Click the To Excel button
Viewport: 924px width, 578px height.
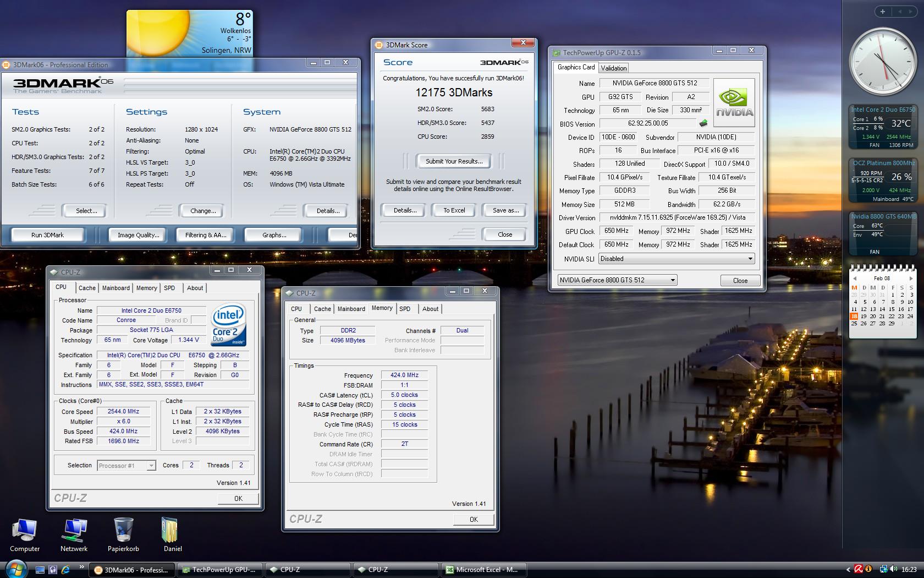click(x=454, y=210)
